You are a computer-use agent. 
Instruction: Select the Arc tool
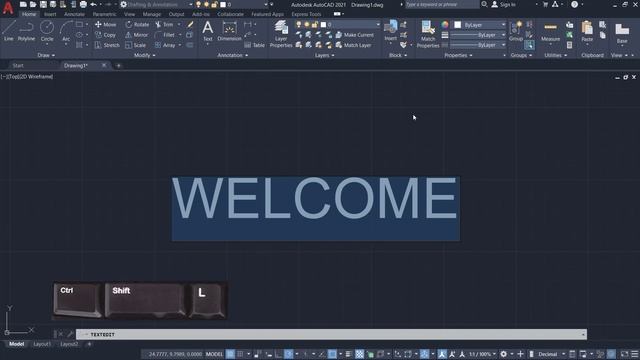66,31
